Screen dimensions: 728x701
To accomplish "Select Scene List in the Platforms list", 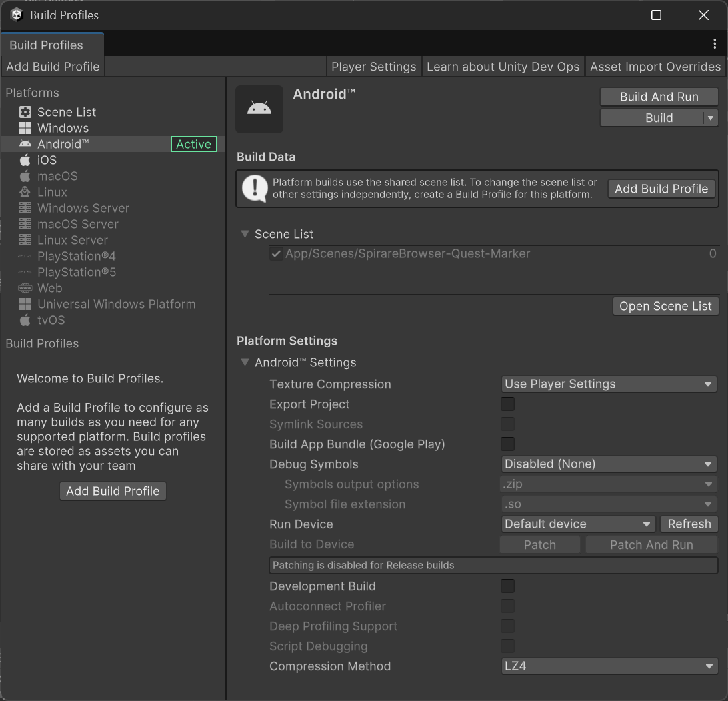I will pos(114,112).
